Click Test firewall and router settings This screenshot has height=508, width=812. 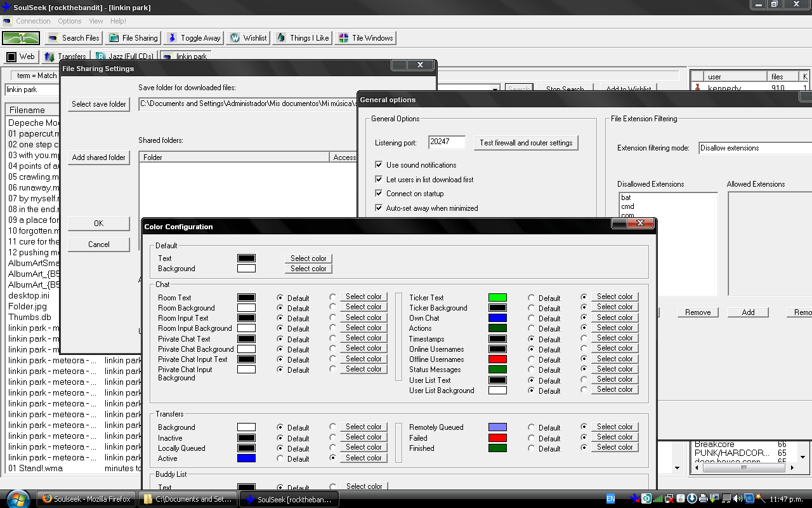pyautogui.click(x=526, y=143)
